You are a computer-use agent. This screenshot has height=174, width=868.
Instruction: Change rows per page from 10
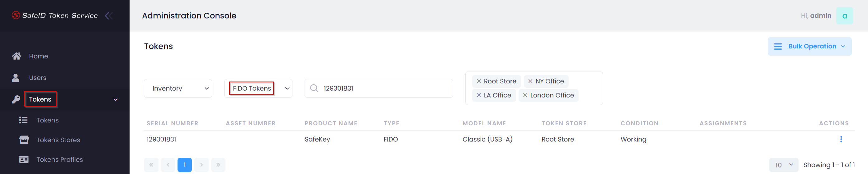tap(783, 165)
